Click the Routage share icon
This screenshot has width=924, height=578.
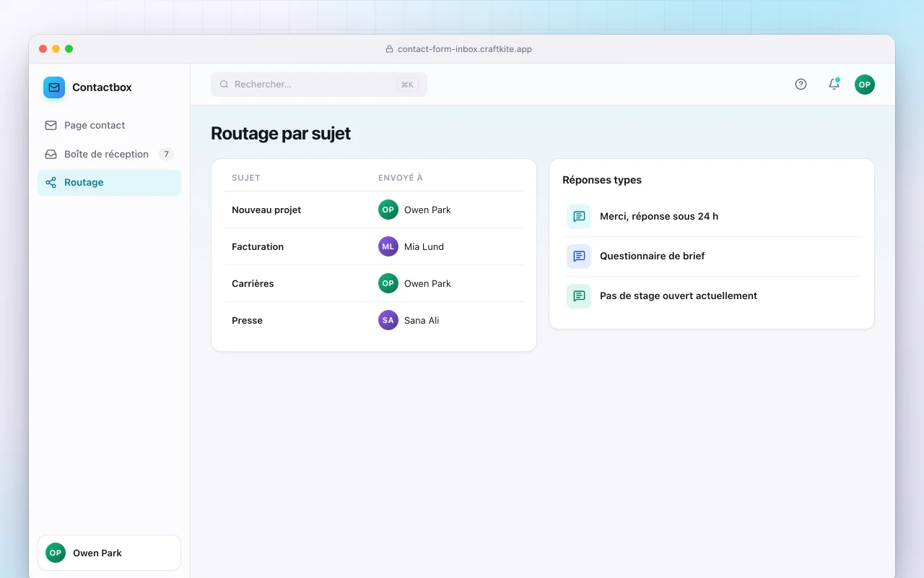[x=51, y=183]
